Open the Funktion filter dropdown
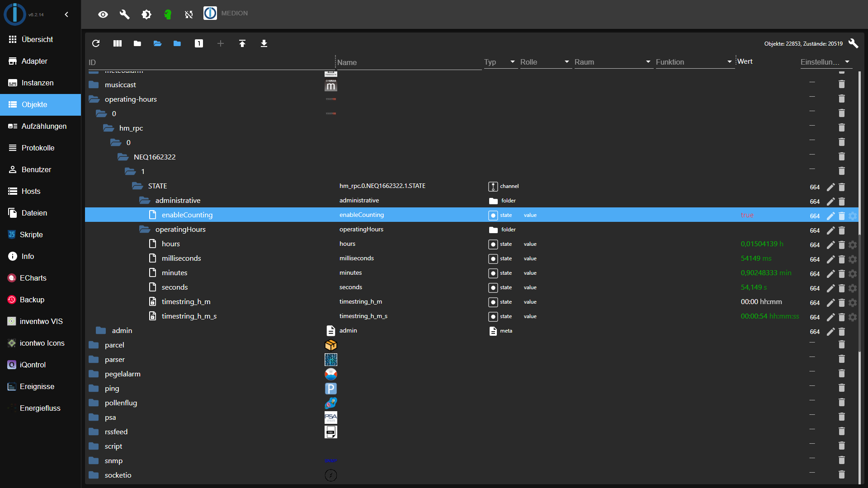 point(694,62)
